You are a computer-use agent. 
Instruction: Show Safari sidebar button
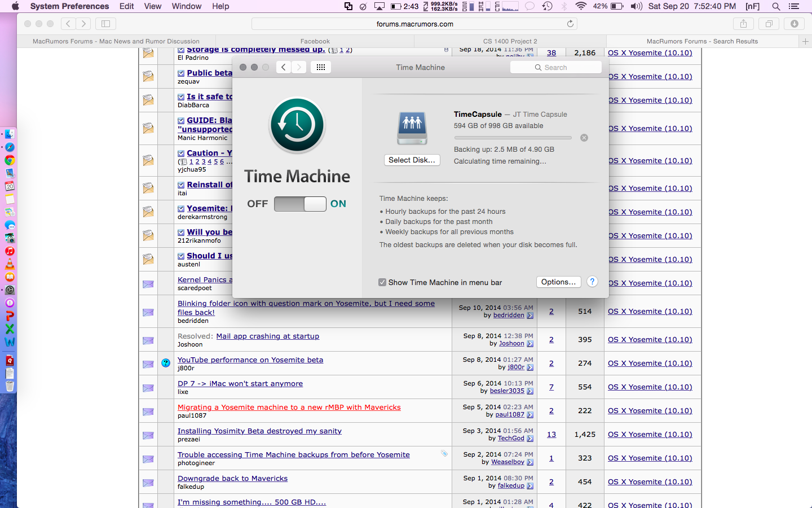105,24
